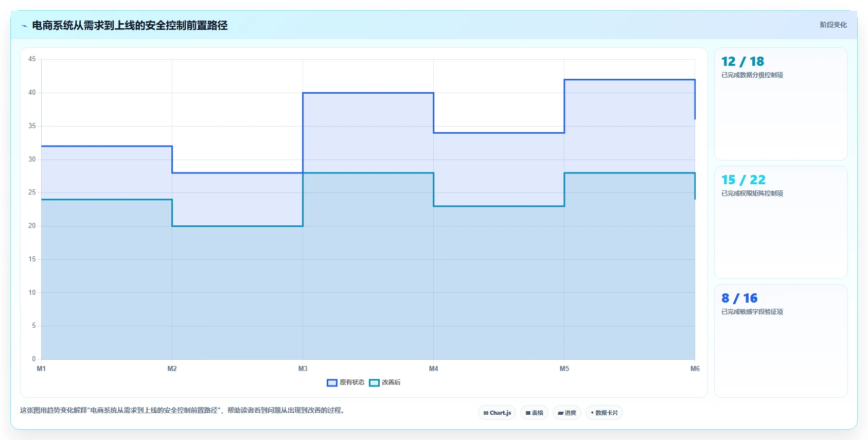The width and height of the screenshot is (868, 440).
Task: Click the M3 x-axis label
Action: point(303,368)
